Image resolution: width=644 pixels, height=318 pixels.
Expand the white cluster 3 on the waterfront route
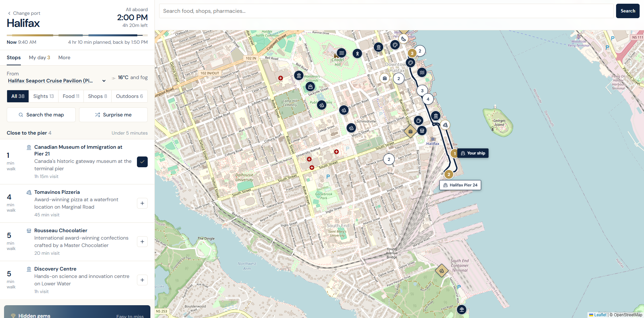[422, 91]
